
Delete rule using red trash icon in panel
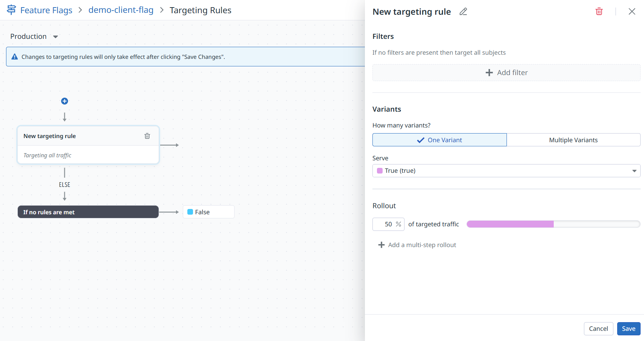coord(599,12)
